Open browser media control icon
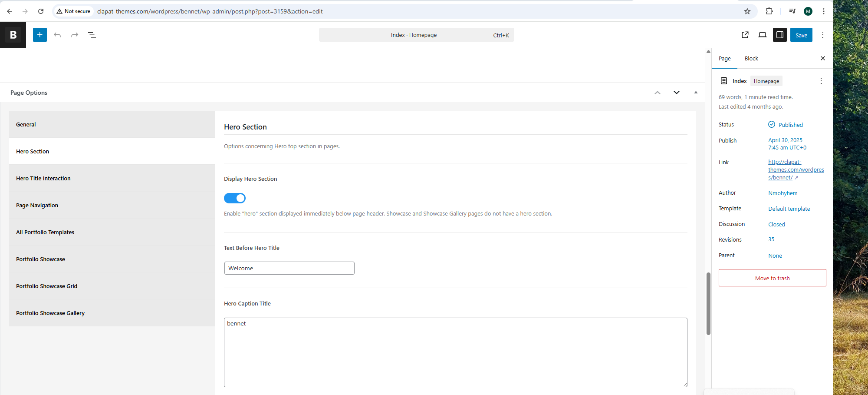Image resolution: width=868 pixels, height=395 pixels. pos(792,11)
